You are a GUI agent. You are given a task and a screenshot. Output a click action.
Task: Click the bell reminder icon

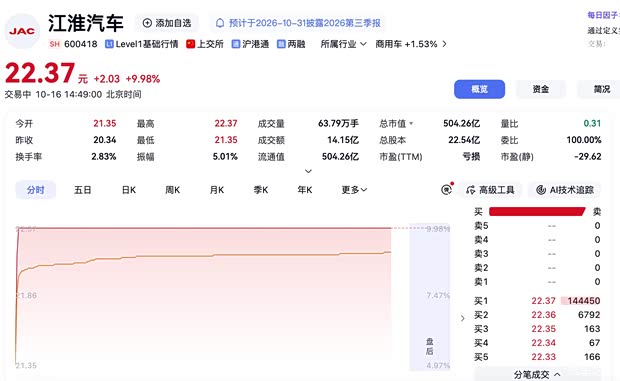click(220, 23)
